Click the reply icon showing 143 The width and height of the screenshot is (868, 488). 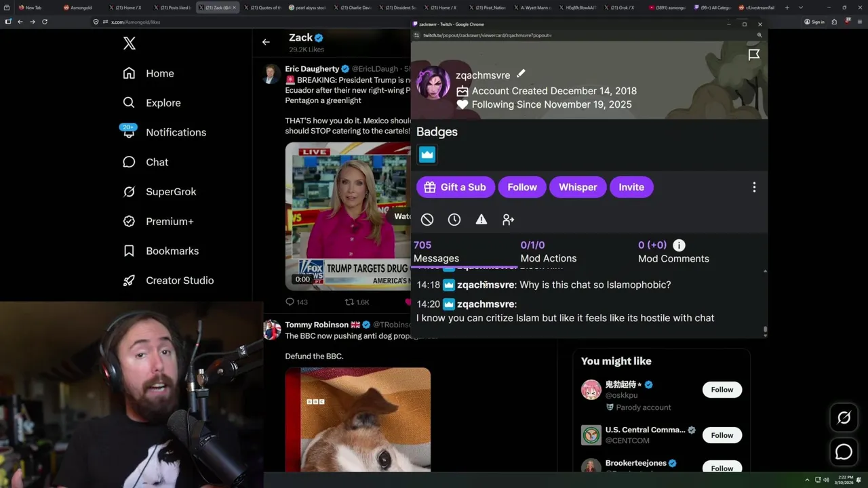290,302
